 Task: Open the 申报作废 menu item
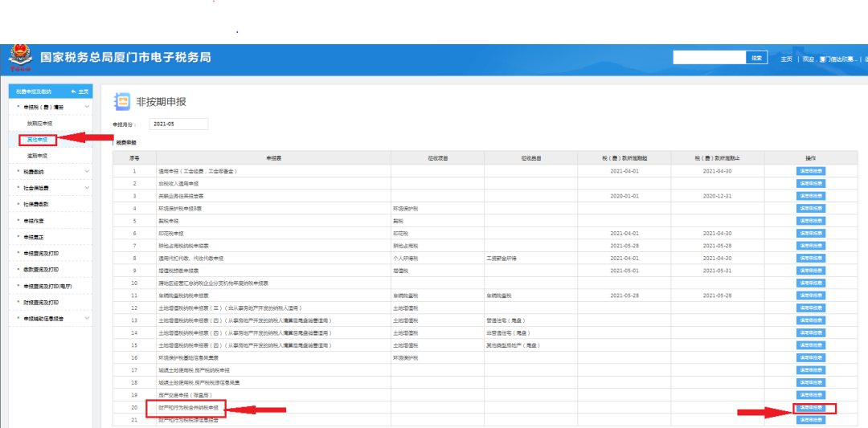[x=34, y=221]
